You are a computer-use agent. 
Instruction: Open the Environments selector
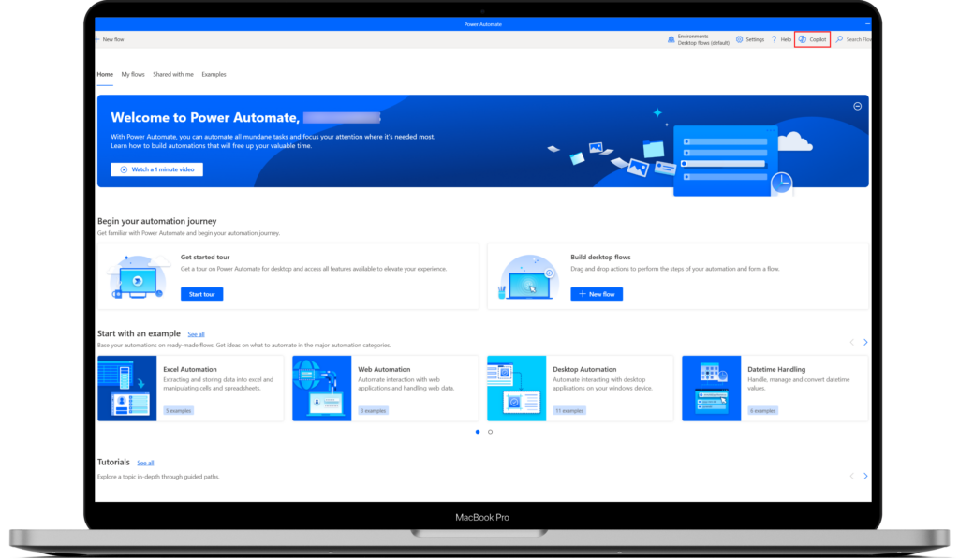click(x=699, y=39)
